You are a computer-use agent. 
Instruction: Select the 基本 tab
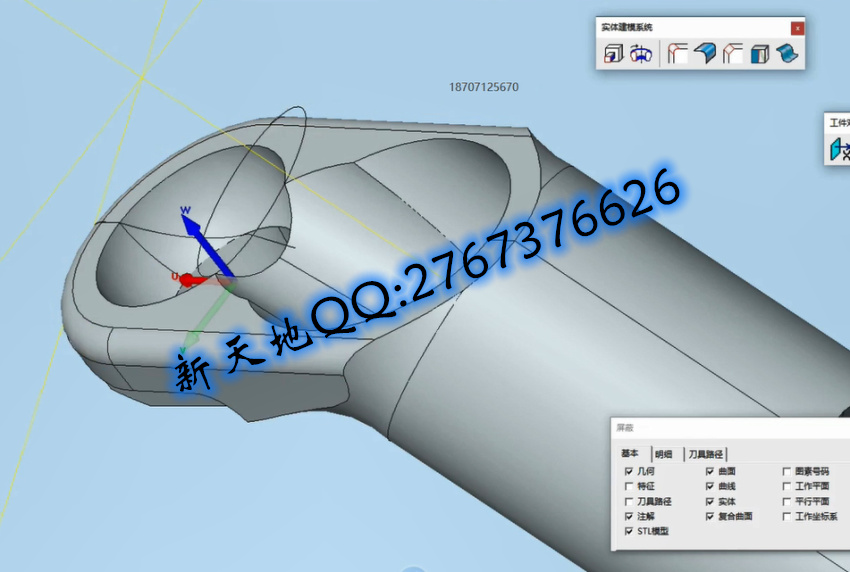[x=630, y=453]
